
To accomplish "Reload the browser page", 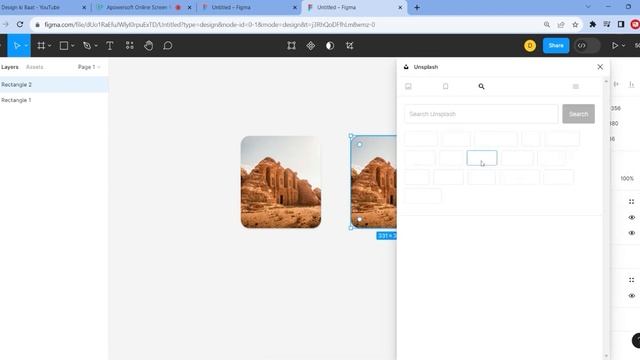I will point(20,24).
